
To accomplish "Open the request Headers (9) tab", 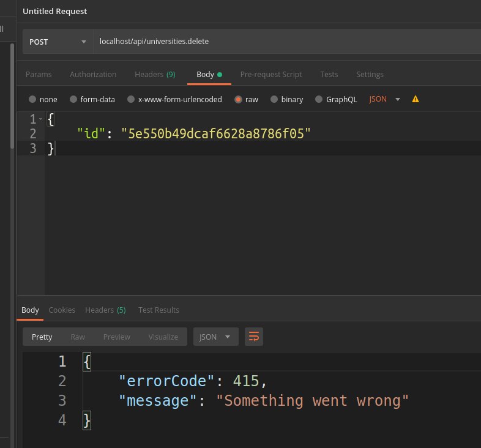I will tap(155, 75).
